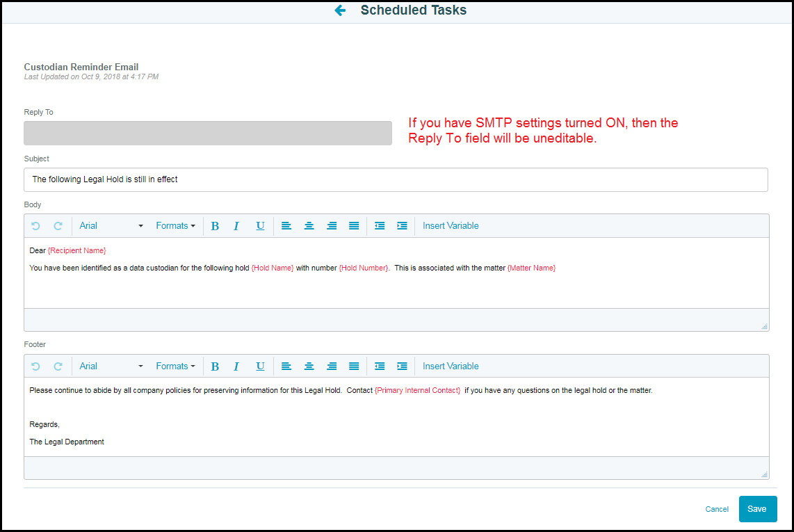
Task: Click Insert Variable in the Body toolbar
Action: coord(451,226)
